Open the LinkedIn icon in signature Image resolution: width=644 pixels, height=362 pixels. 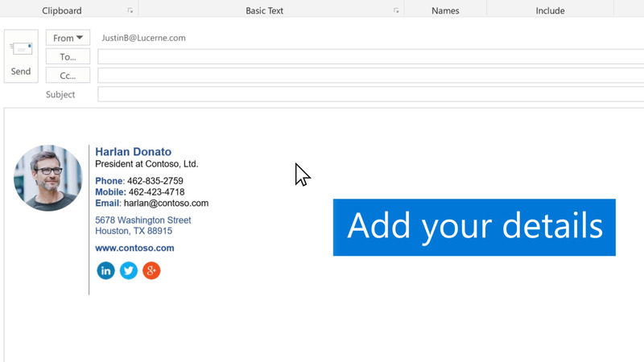105,271
